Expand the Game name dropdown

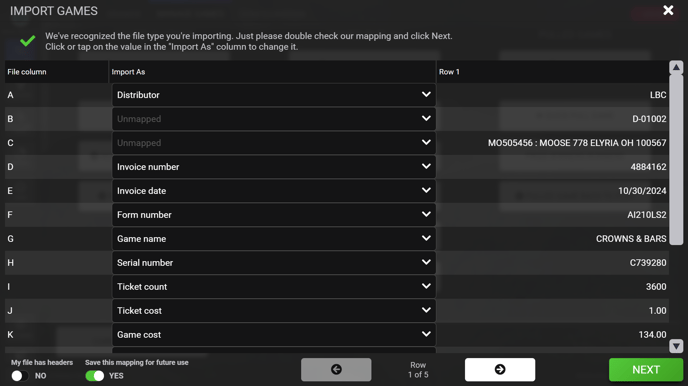point(274,239)
